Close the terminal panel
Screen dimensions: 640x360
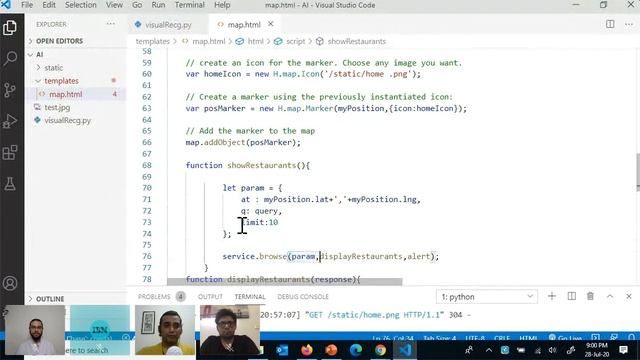point(629,296)
